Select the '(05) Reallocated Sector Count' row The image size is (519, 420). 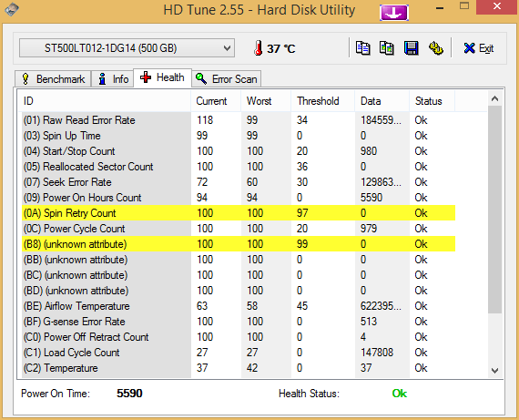coord(239,167)
